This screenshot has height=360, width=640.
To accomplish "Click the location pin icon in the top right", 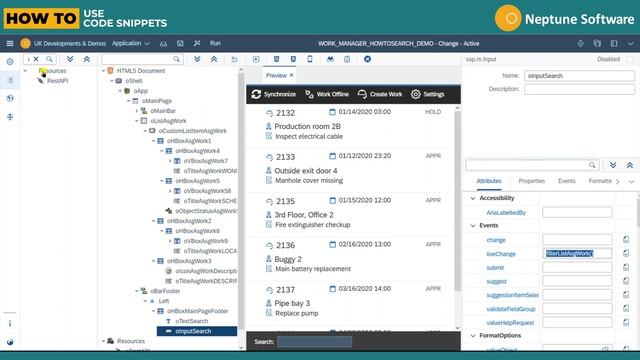I will click(580, 43).
